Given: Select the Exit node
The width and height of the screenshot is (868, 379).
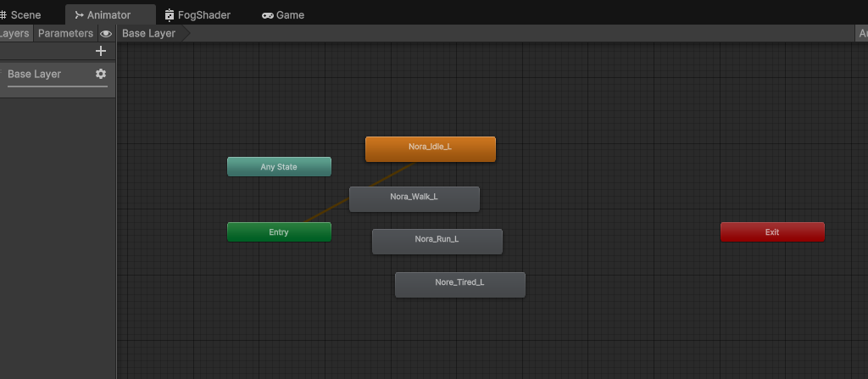Looking at the screenshot, I should (772, 232).
